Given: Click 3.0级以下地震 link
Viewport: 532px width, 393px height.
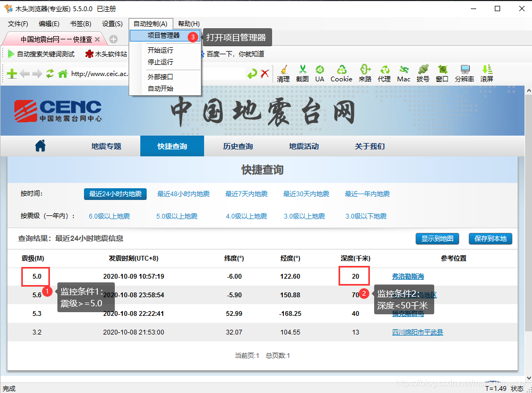Looking at the screenshot, I should pyautogui.click(x=366, y=216).
